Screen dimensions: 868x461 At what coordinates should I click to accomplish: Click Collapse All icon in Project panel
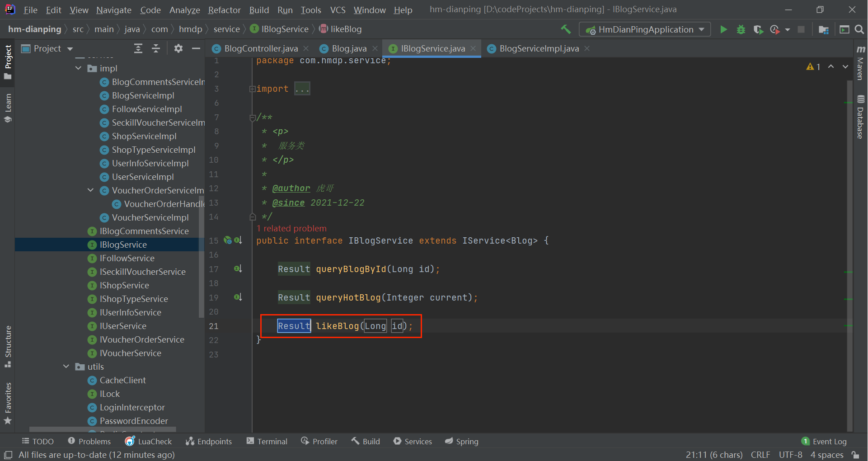[x=156, y=48]
